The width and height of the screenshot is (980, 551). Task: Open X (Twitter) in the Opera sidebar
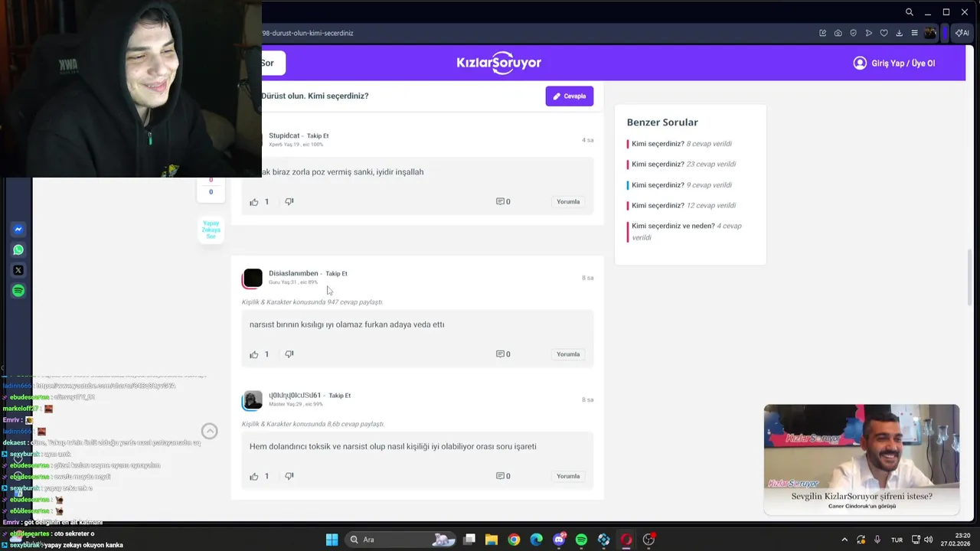pos(18,270)
